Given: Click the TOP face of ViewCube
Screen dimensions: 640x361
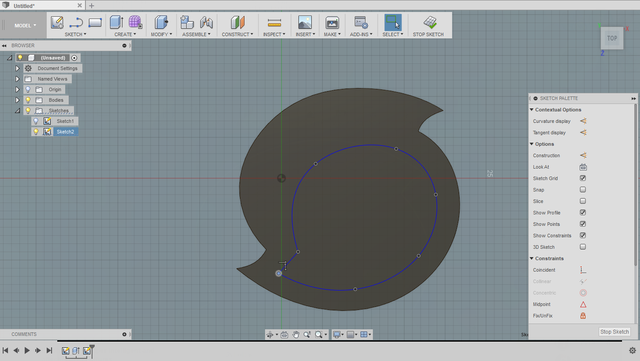Looking at the screenshot, I should click(x=612, y=38).
